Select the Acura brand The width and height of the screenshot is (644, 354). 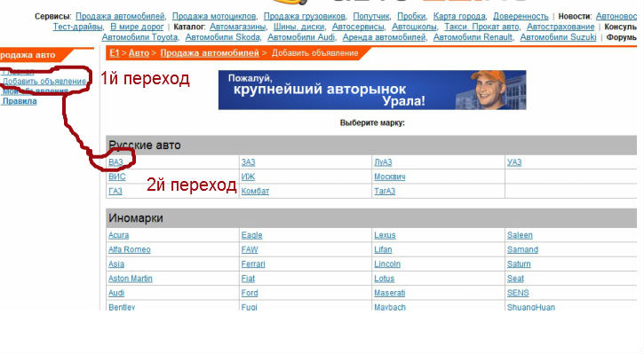[119, 235]
